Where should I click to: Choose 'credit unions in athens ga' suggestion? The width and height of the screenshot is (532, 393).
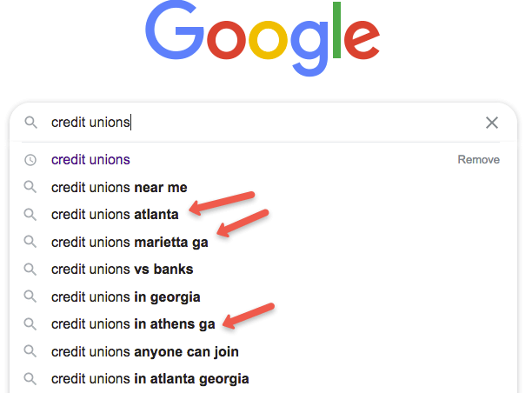pos(133,324)
